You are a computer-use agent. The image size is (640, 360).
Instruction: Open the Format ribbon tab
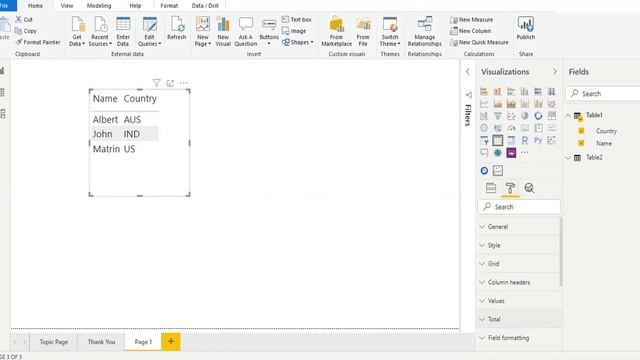[x=169, y=6]
